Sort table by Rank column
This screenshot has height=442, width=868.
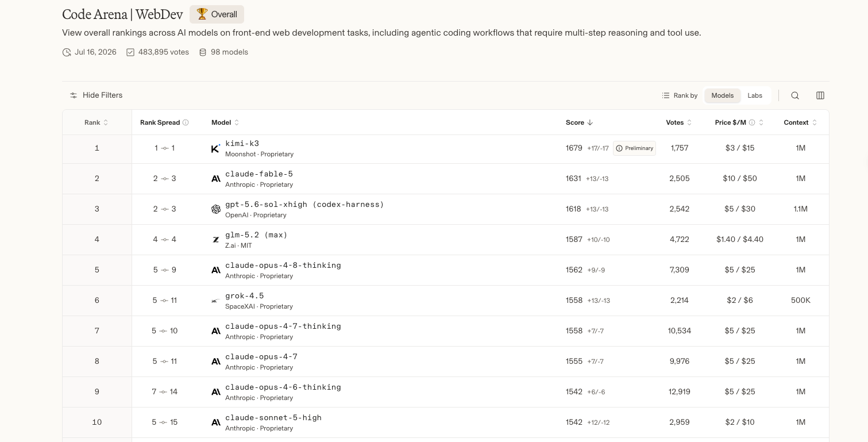click(x=97, y=122)
